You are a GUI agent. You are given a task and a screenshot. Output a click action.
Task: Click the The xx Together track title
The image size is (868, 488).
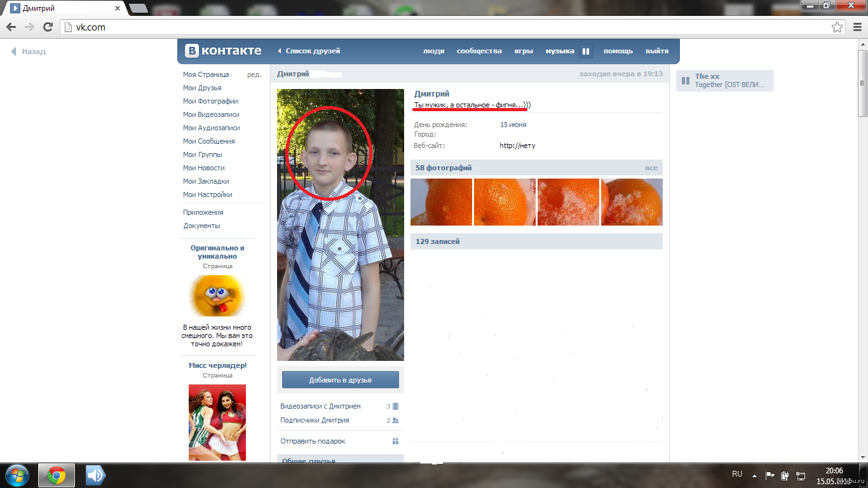point(729,81)
